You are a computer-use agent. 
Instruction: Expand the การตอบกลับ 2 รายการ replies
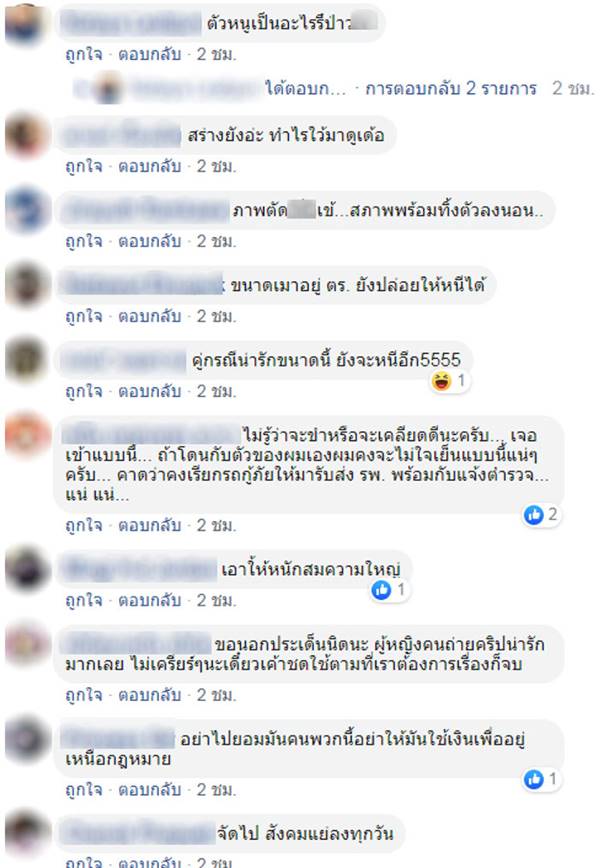(451, 89)
